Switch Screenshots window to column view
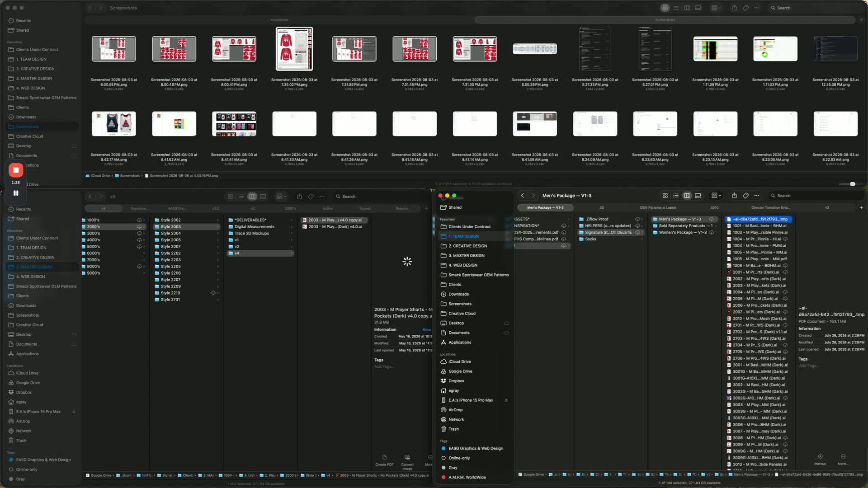This screenshot has height=488, width=868. click(x=687, y=8)
